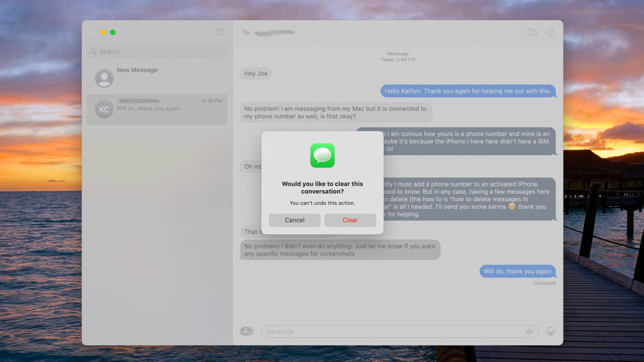Click the green Messages icon in the dialog
This screenshot has height=362, width=644.
[322, 156]
